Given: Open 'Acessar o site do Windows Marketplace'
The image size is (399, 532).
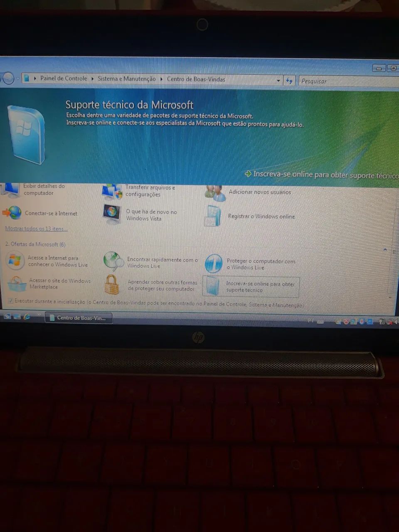Looking at the screenshot, I should click(49, 284).
